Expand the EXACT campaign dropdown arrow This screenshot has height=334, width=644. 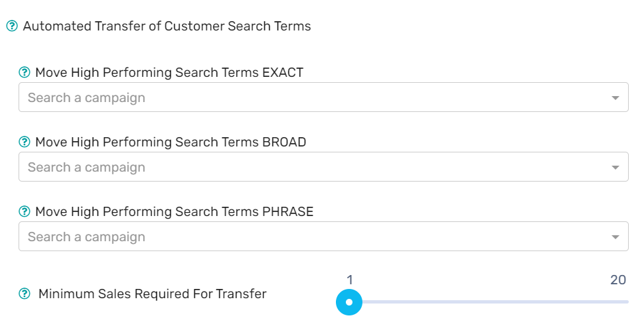615,98
